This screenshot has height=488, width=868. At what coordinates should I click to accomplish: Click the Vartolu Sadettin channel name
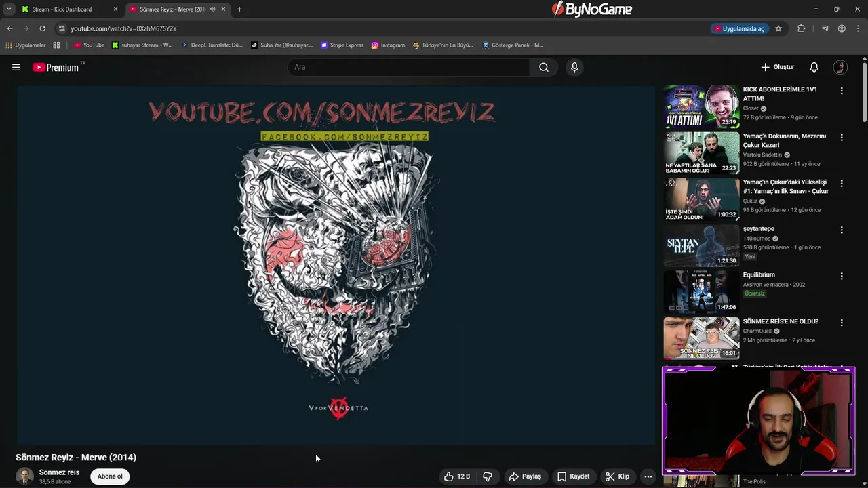click(762, 155)
